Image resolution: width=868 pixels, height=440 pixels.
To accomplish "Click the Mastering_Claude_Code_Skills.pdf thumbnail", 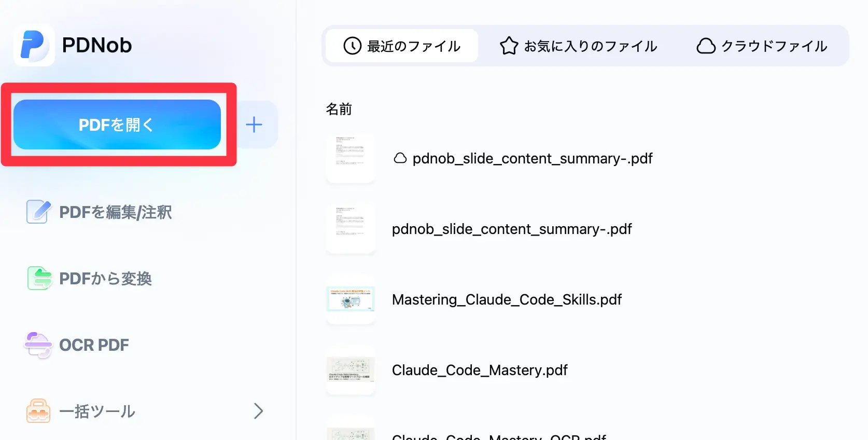I will coord(351,299).
